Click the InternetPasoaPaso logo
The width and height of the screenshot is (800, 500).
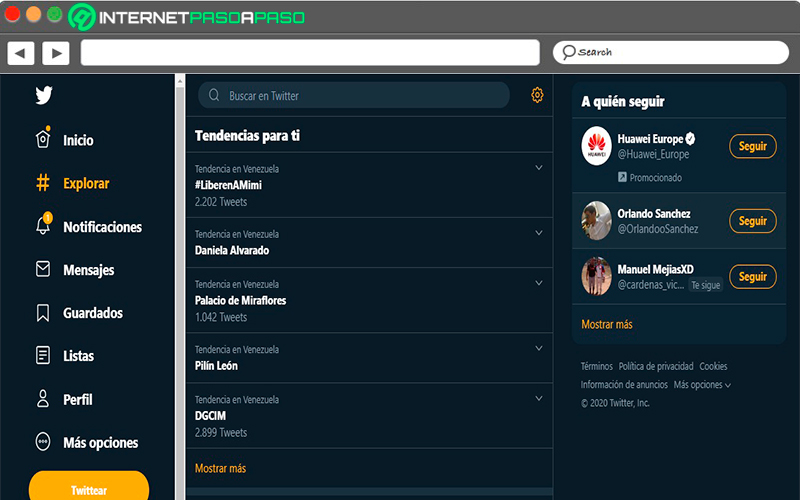pyautogui.click(x=187, y=17)
